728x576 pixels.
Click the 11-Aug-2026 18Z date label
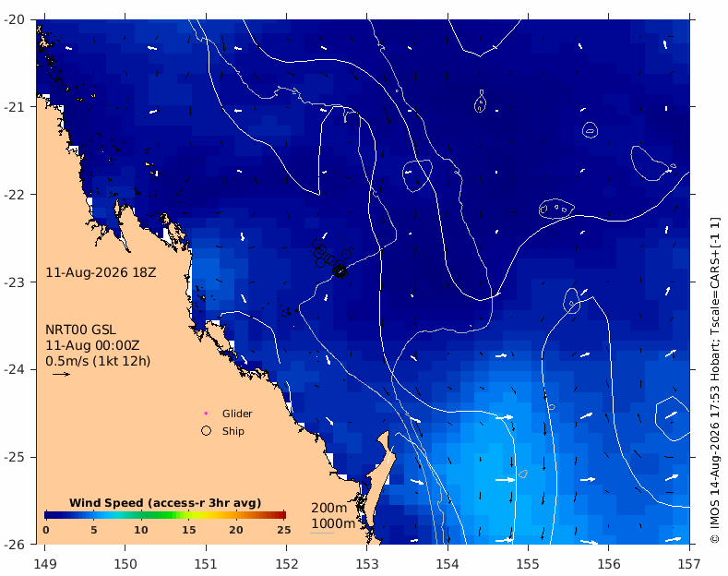tap(101, 272)
